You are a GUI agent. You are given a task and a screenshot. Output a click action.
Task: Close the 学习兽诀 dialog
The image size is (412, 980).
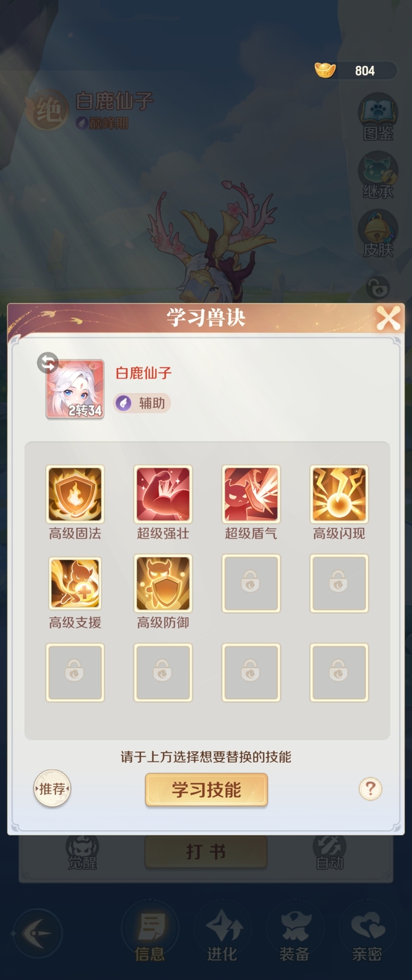[388, 319]
